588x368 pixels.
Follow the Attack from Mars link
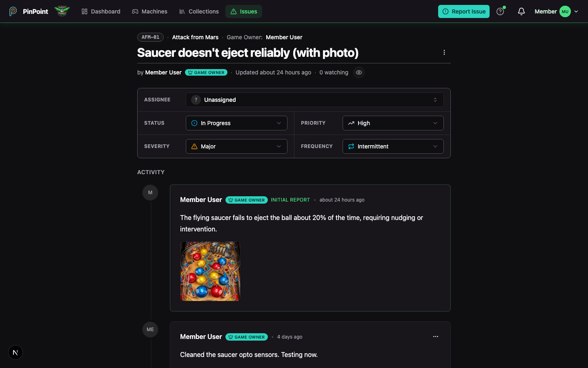[x=195, y=37]
